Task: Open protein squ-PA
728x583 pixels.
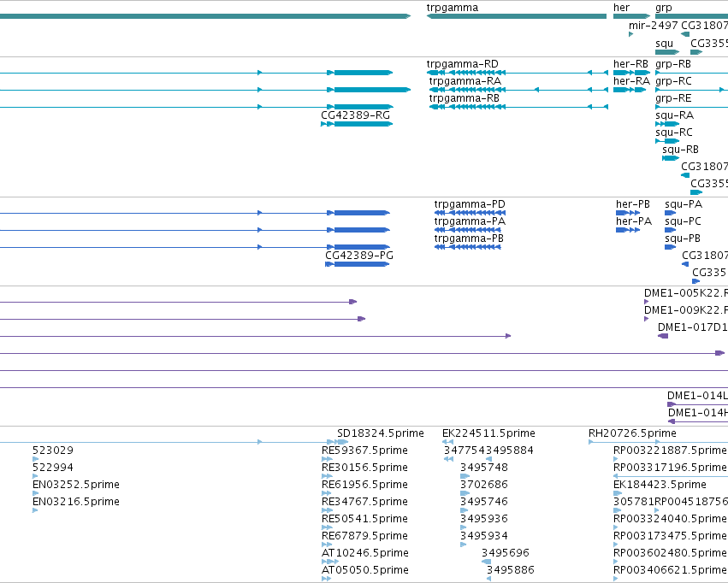Action: pos(684,204)
